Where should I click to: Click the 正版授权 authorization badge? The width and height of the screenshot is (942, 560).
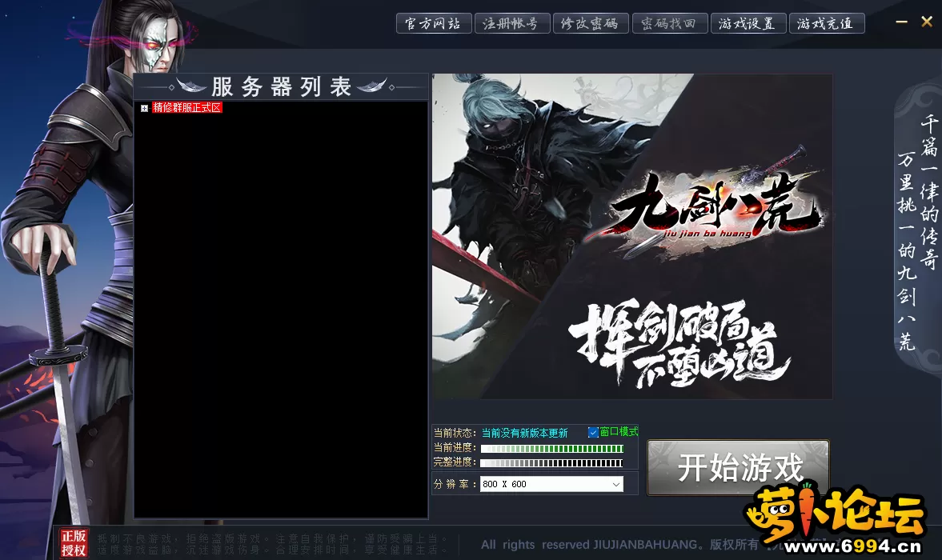[x=74, y=542]
